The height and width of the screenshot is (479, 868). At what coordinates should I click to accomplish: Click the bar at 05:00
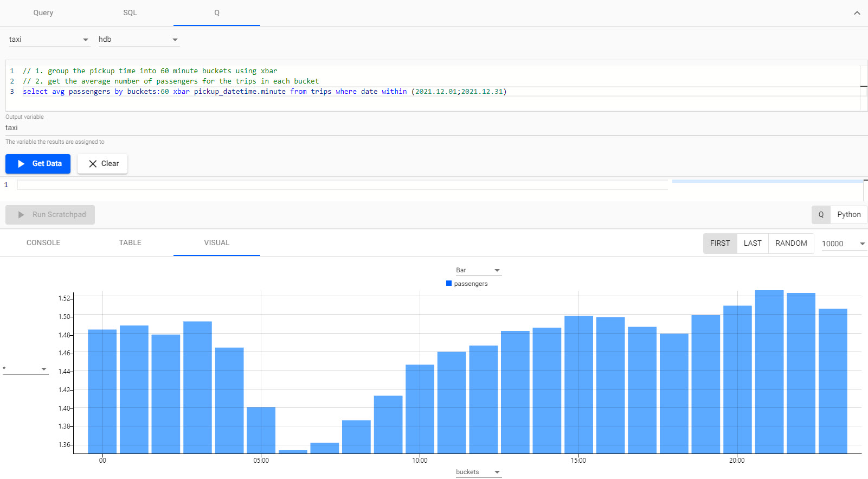click(261, 430)
